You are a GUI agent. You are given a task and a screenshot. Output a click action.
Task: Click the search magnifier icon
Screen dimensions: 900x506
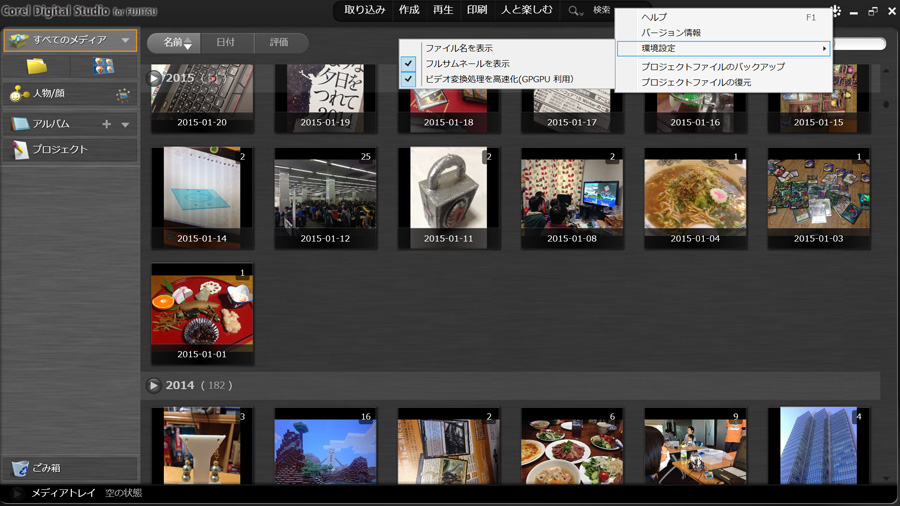[575, 10]
